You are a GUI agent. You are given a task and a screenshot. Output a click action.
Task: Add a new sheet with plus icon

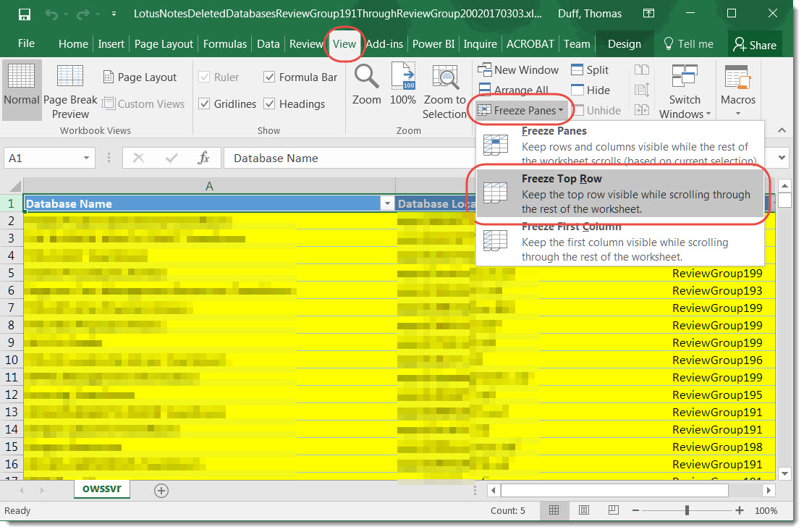point(161,490)
